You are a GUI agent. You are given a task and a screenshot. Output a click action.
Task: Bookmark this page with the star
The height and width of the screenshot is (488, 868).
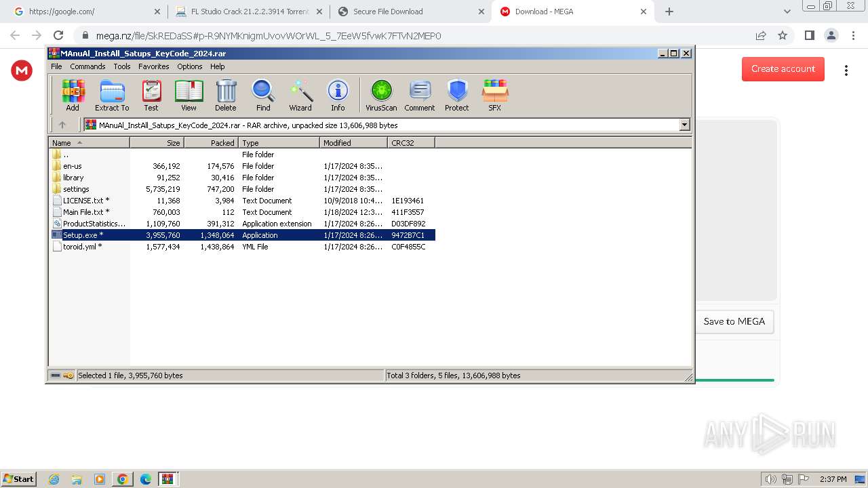tap(783, 35)
